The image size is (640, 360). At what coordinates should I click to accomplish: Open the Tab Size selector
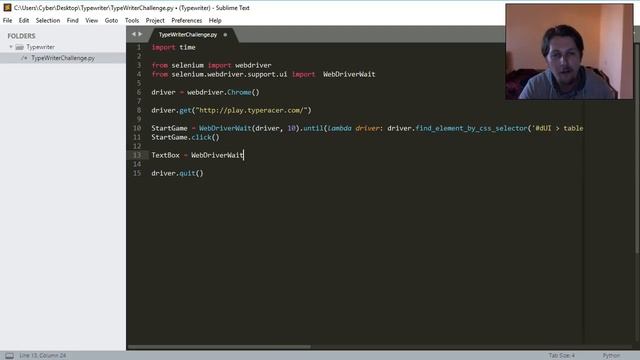(x=562, y=356)
